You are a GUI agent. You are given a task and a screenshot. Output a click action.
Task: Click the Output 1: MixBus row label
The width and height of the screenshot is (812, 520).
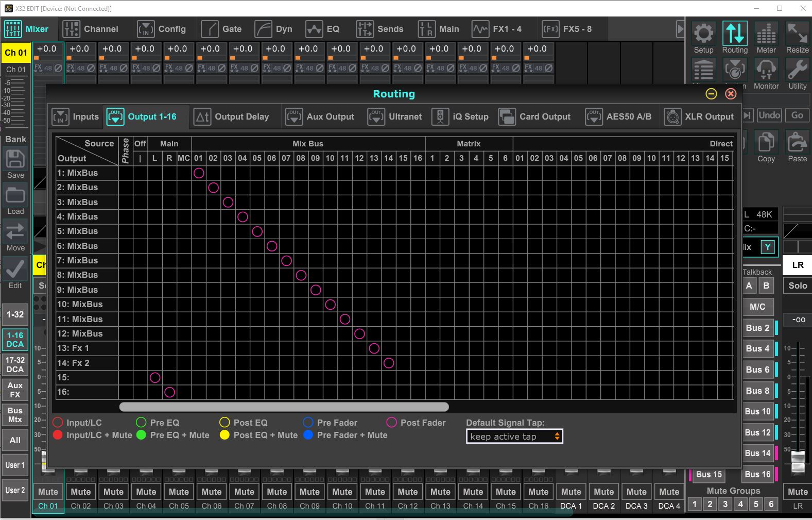(x=87, y=173)
